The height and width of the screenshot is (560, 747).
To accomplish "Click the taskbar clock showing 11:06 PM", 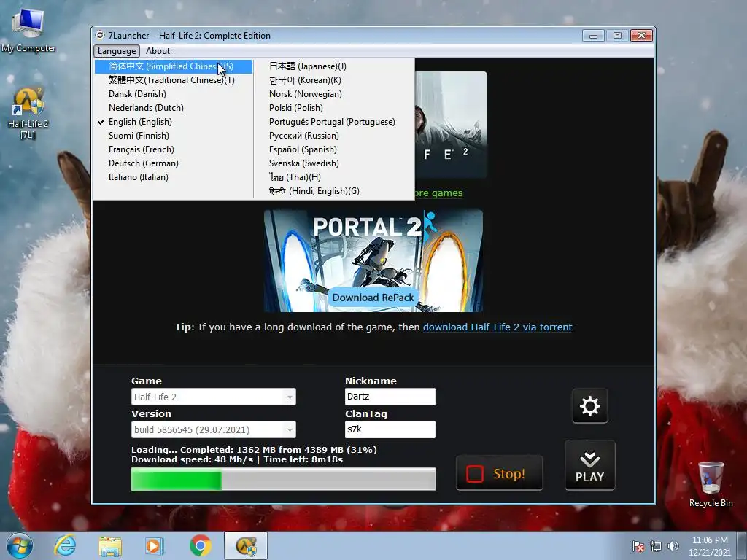I will (x=710, y=545).
